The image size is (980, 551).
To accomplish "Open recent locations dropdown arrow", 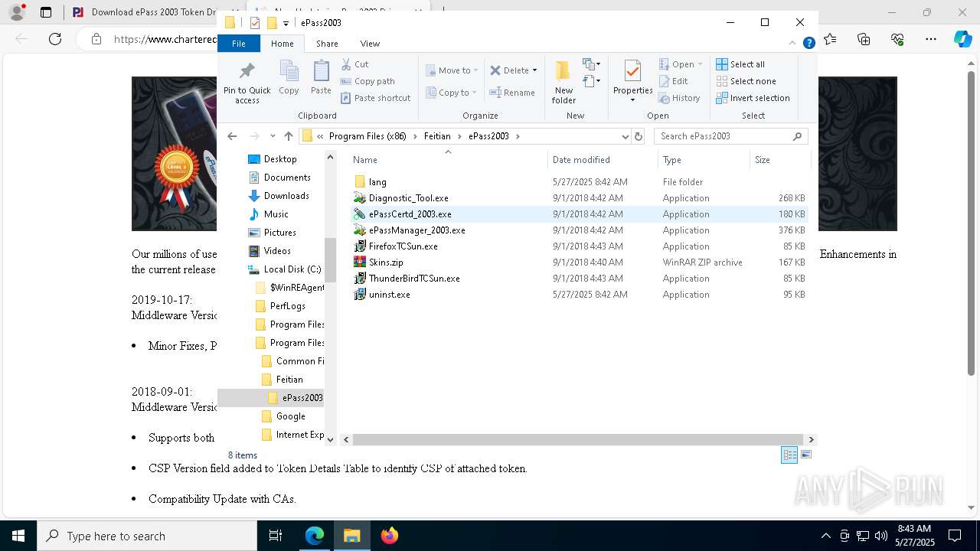I will tap(273, 136).
